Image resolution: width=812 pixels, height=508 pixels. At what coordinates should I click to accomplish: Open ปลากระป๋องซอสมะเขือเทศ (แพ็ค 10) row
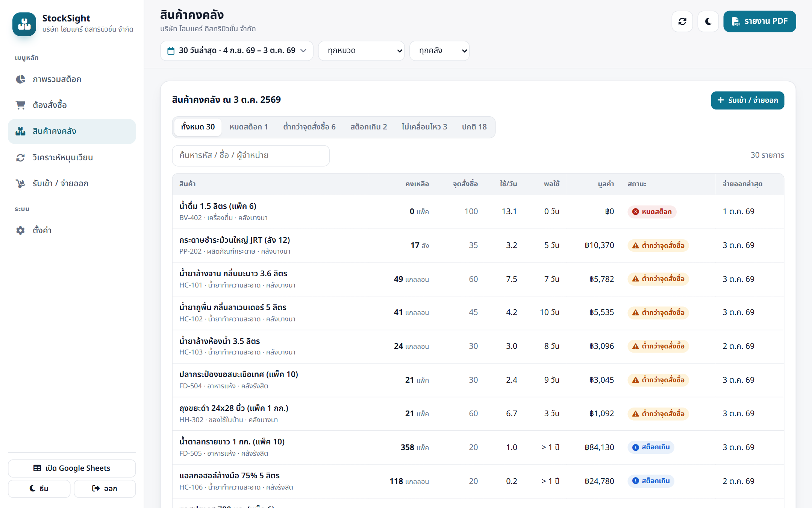478,380
